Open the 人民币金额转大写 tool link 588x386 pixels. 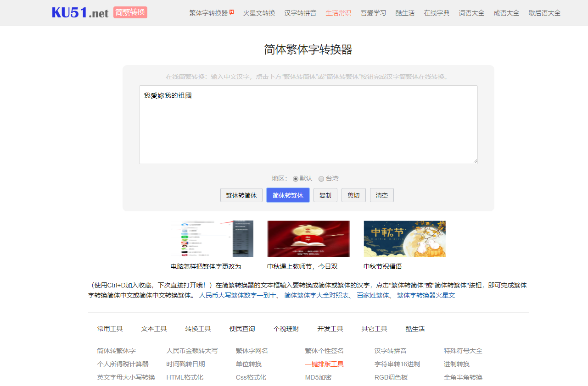click(x=192, y=351)
